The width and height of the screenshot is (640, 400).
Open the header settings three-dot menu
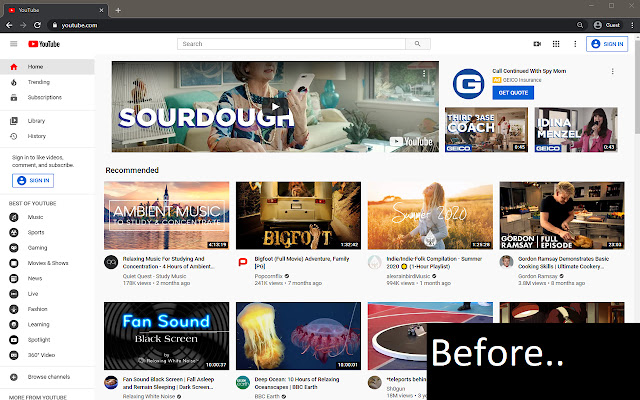tap(575, 44)
